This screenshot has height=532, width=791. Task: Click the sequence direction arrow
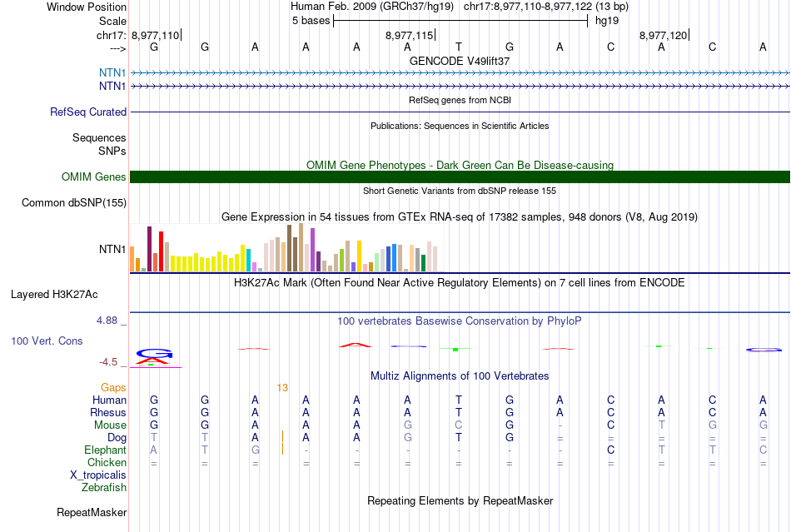(x=118, y=48)
